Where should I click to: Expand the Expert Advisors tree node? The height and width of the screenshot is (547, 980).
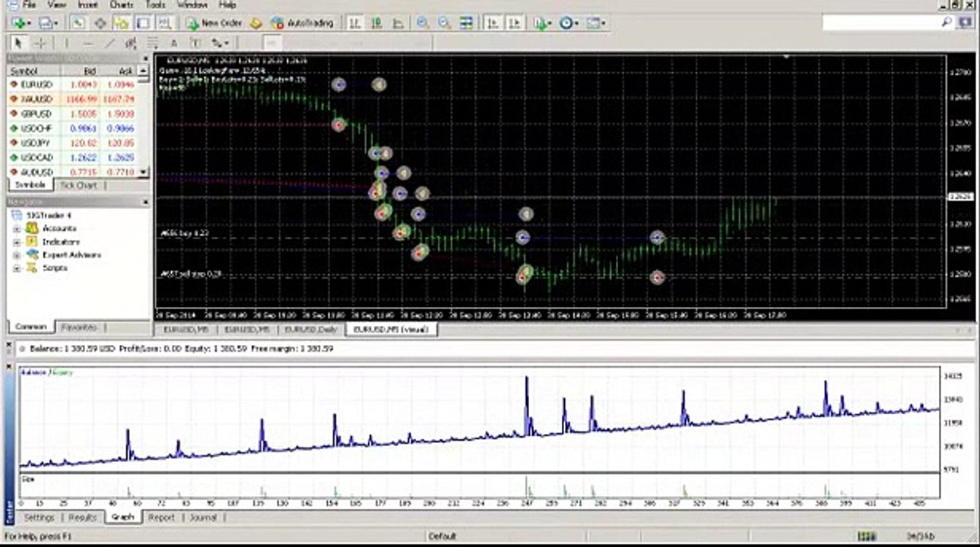click(x=17, y=255)
